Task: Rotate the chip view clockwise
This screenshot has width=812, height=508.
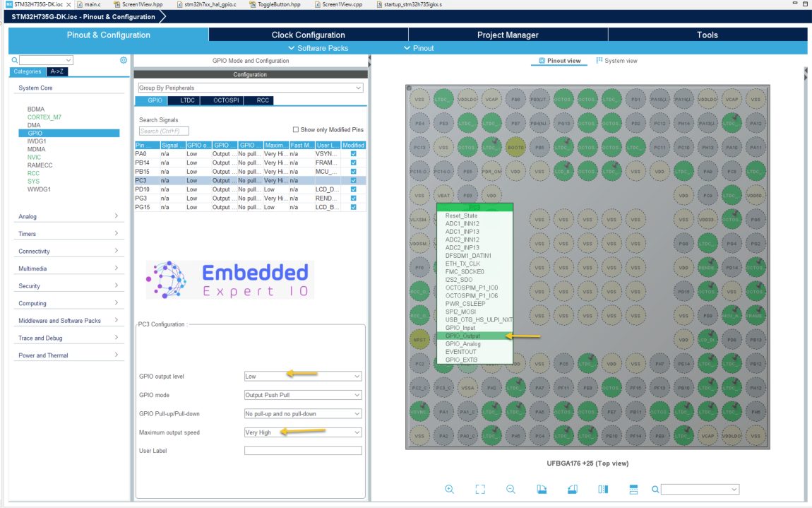Action: click(x=541, y=489)
